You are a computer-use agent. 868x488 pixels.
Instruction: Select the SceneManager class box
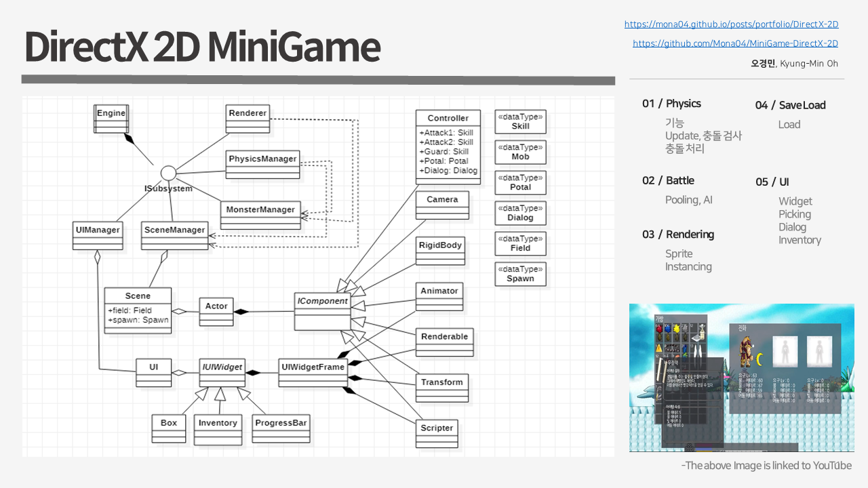(174, 236)
